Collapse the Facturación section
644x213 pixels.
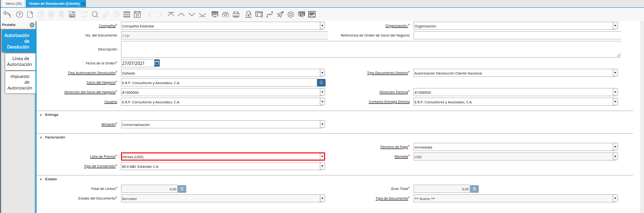point(40,137)
